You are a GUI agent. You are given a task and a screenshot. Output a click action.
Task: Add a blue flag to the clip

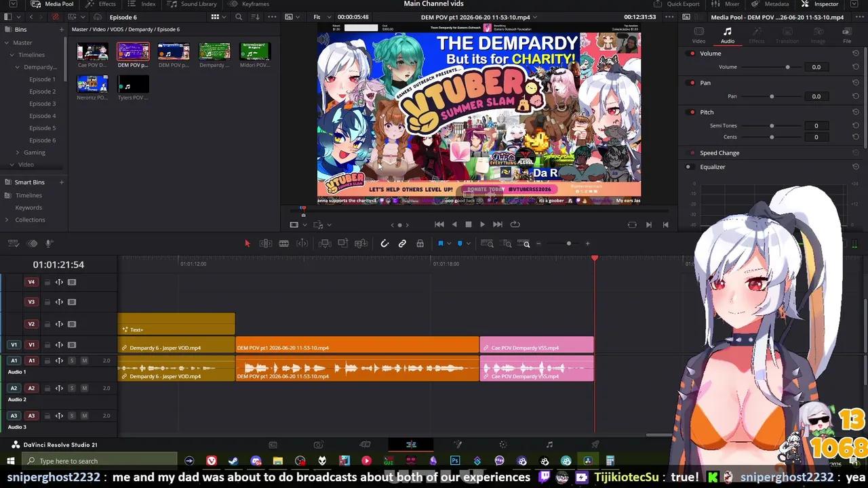pos(440,243)
